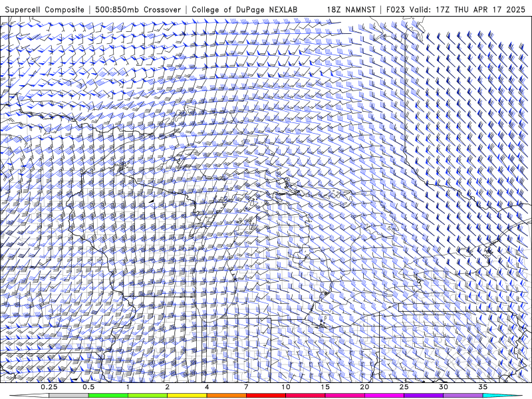This screenshot has width=532, height=399.
Task: Click the gray color bar segment between 0.25 and 0.5
Action: pyautogui.click(x=68, y=396)
